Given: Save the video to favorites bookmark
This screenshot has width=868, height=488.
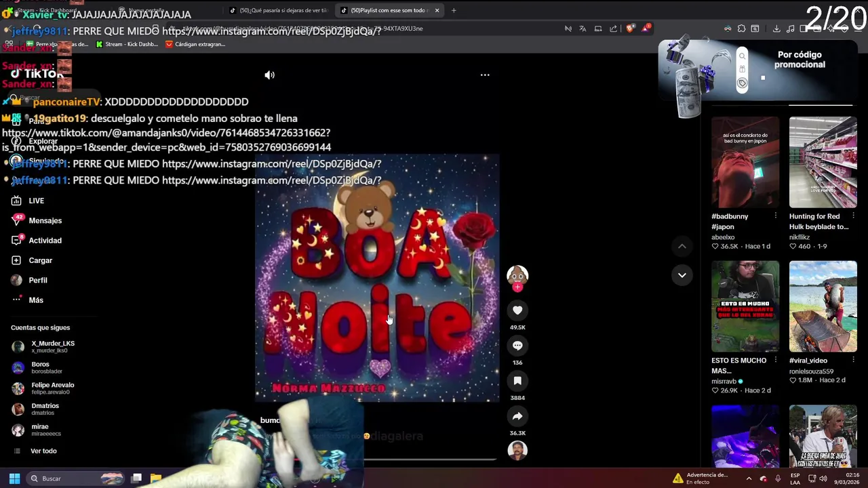Looking at the screenshot, I should coord(517,381).
